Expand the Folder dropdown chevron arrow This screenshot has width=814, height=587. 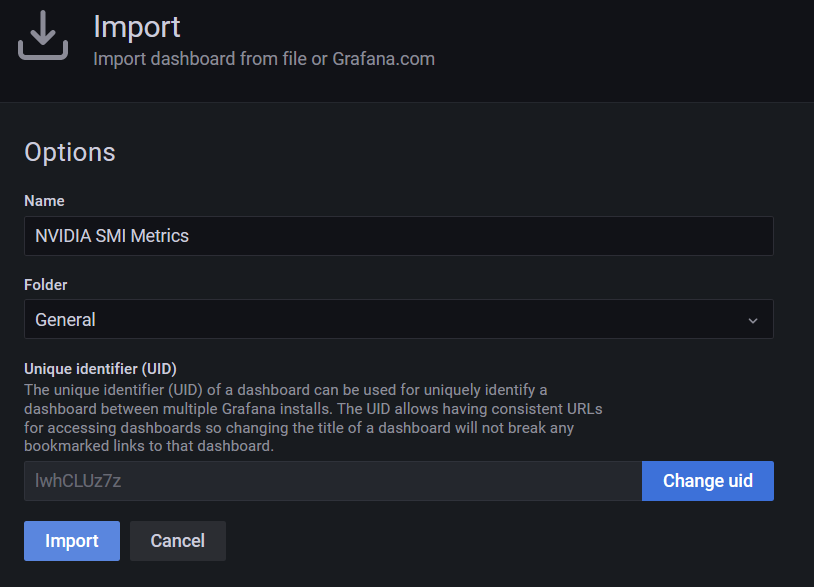pyautogui.click(x=753, y=321)
